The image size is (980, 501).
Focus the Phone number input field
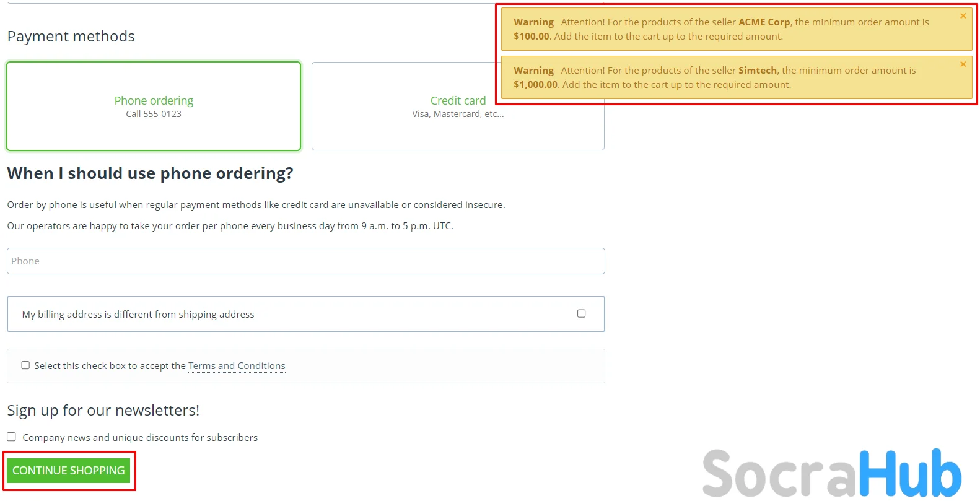305,261
